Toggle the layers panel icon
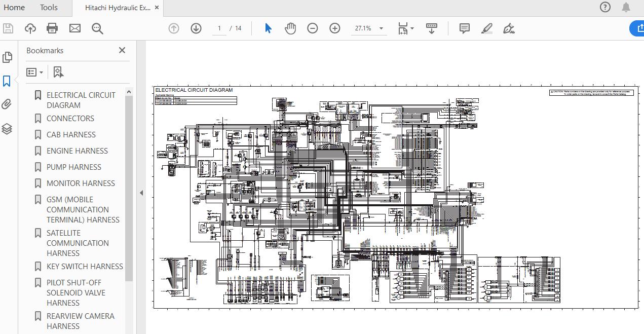 click(7, 129)
